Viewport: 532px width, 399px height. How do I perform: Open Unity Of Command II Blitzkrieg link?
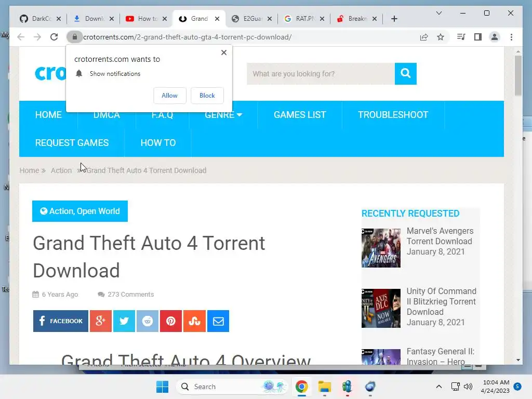point(442,302)
